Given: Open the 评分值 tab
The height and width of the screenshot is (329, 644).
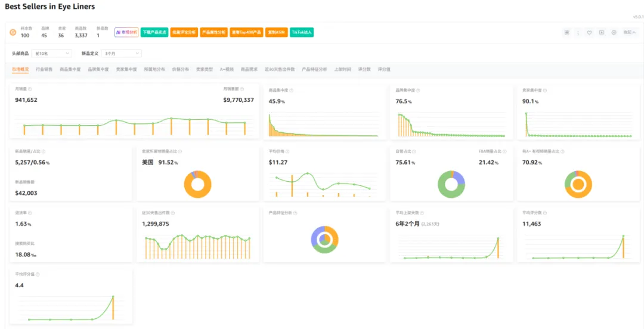Looking at the screenshot, I should (x=384, y=69).
